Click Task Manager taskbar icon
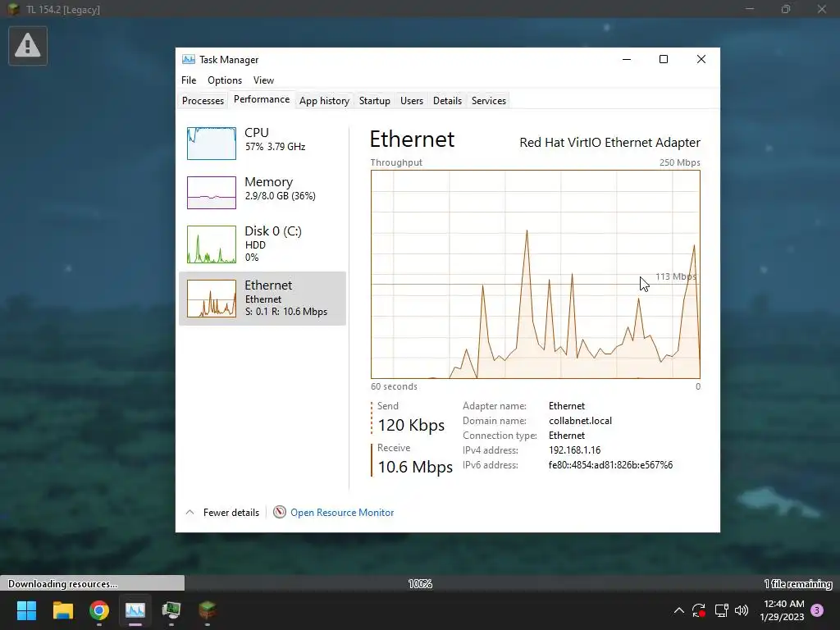The width and height of the screenshot is (840, 630). coord(135,610)
